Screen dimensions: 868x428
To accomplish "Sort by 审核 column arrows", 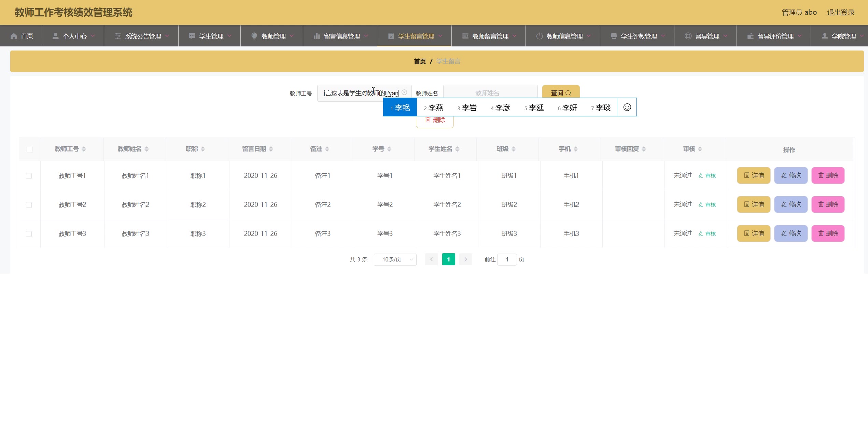I will click(700, 149).
